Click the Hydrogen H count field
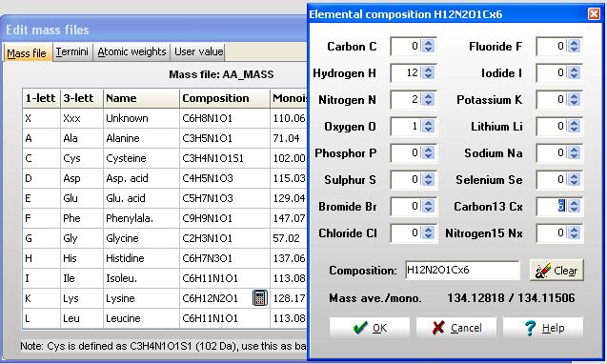607x364 pixels. pos(406,73)
